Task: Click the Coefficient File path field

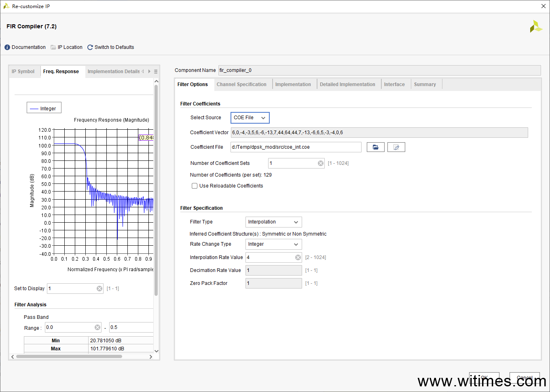Action: [x=296, y=147]
